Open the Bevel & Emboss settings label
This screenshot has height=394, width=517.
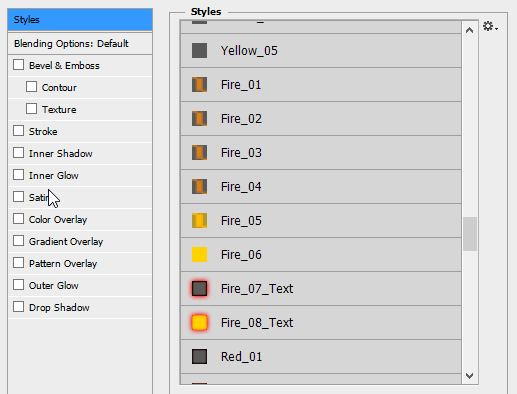click(x=64, y=66)
